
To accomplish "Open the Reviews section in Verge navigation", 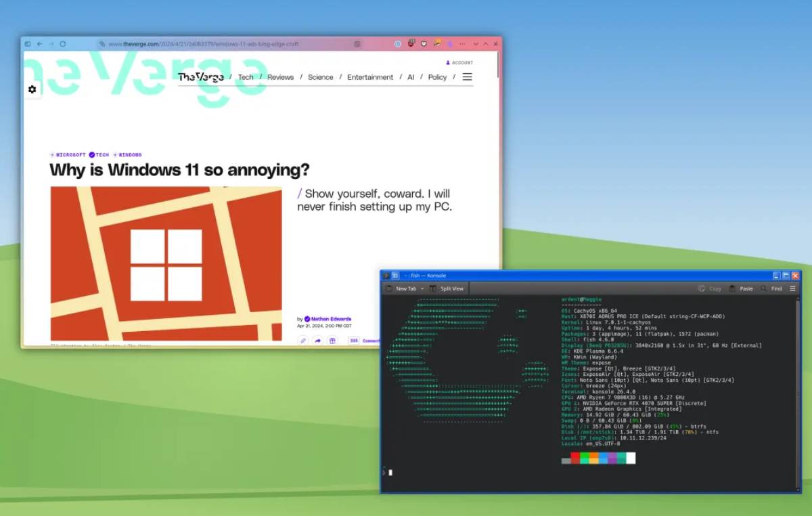I will coord(280,77).
